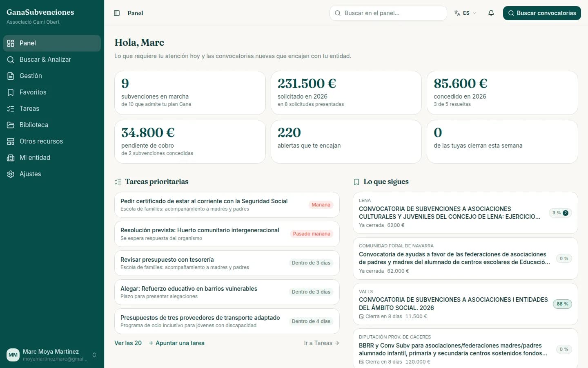Click the MM user avatar
Image resolution: width=588 pixels, height=368 pixels.
click(x=13, y=355)
